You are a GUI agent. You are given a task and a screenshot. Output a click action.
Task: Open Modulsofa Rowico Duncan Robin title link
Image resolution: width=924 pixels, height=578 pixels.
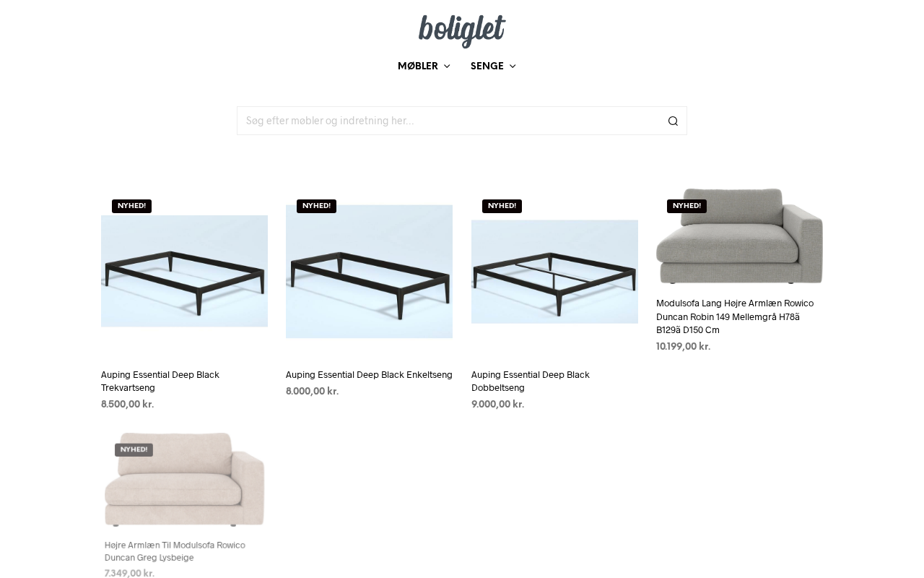735,316
